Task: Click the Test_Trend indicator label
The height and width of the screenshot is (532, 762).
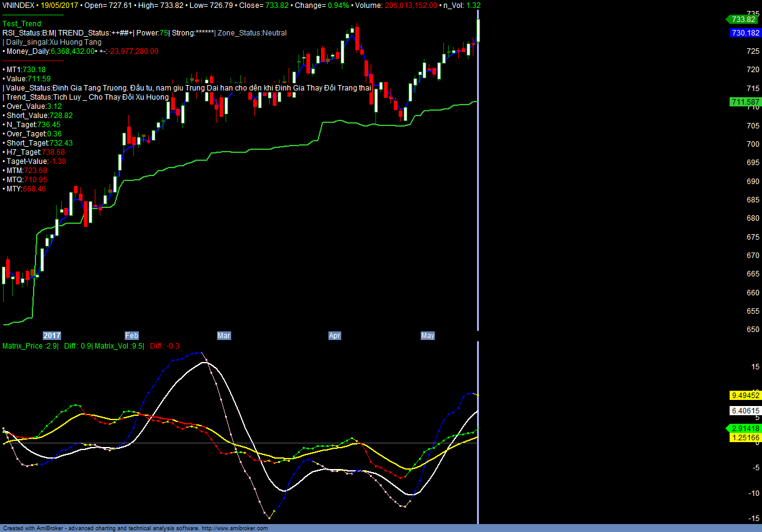Action: (23, 23)
